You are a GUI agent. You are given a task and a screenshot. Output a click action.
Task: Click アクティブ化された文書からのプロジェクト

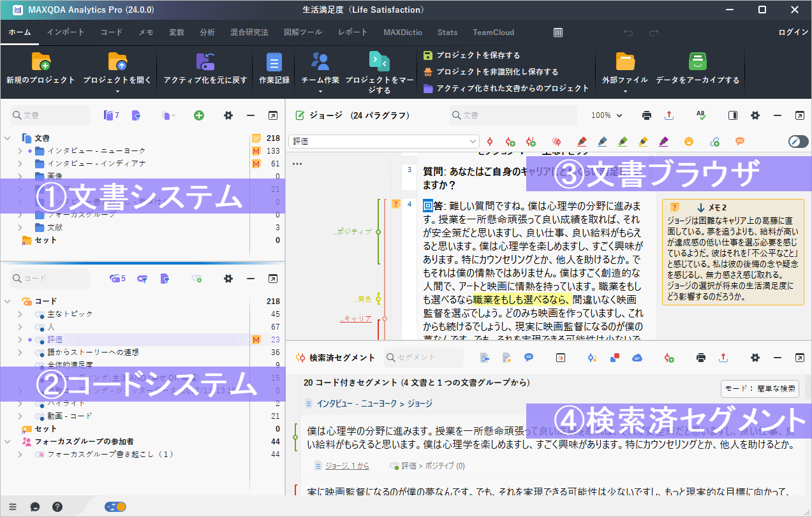(x=506, y=89)
